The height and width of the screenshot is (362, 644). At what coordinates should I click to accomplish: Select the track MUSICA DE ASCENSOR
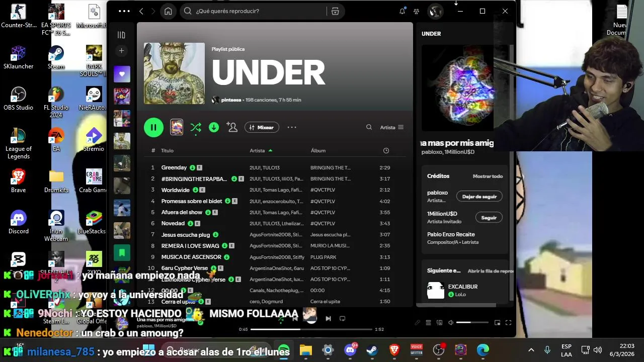click(191, 257)
